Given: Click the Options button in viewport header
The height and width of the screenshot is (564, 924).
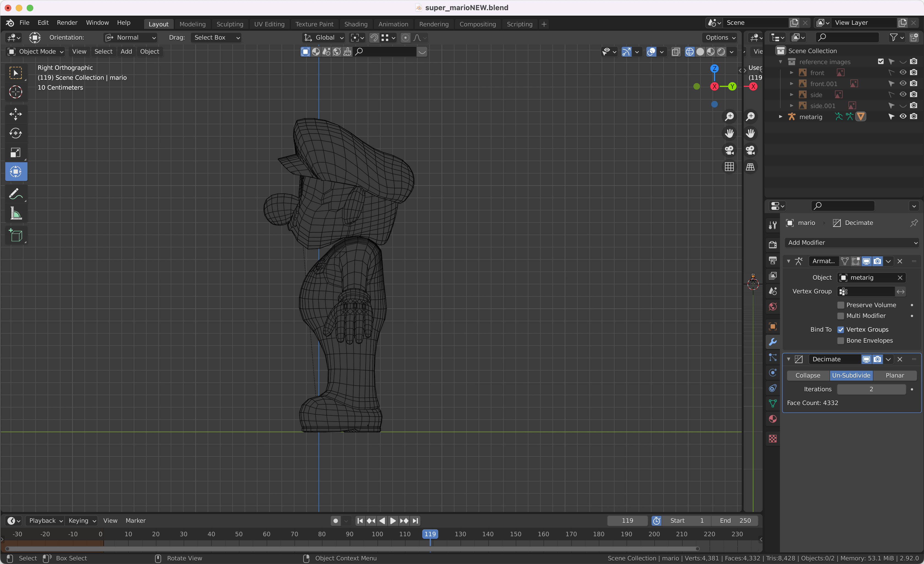Looking at the screenshot, I should [x=720, y=37].
